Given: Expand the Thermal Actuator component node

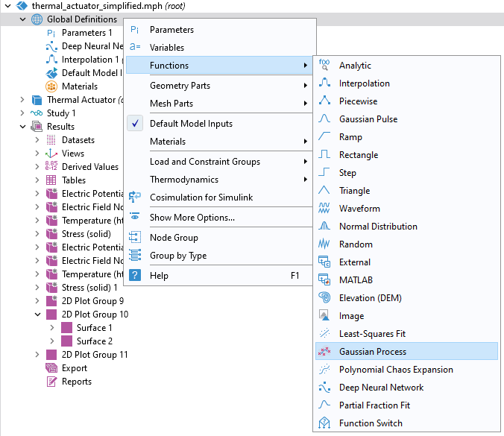Looking at the screenshot, I should tap(22, 100).
